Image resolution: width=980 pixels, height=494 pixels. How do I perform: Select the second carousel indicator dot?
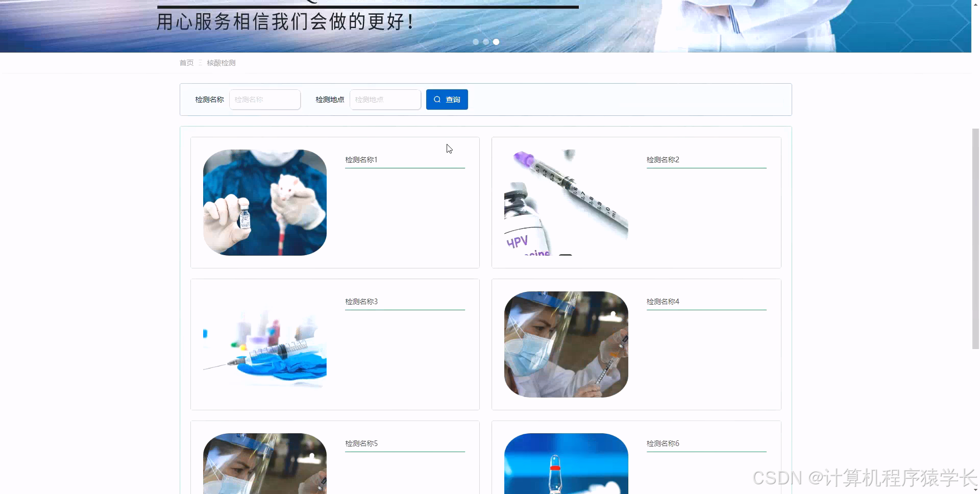(x=485, y=42)
